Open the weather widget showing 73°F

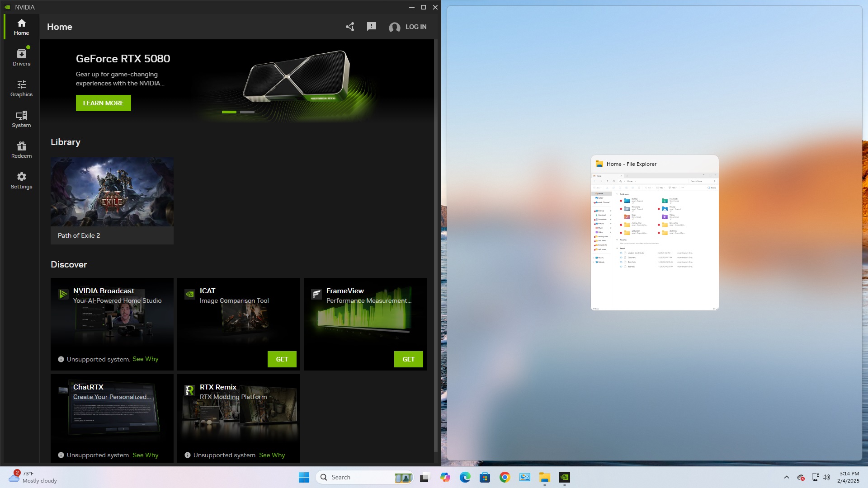point(33,477)
